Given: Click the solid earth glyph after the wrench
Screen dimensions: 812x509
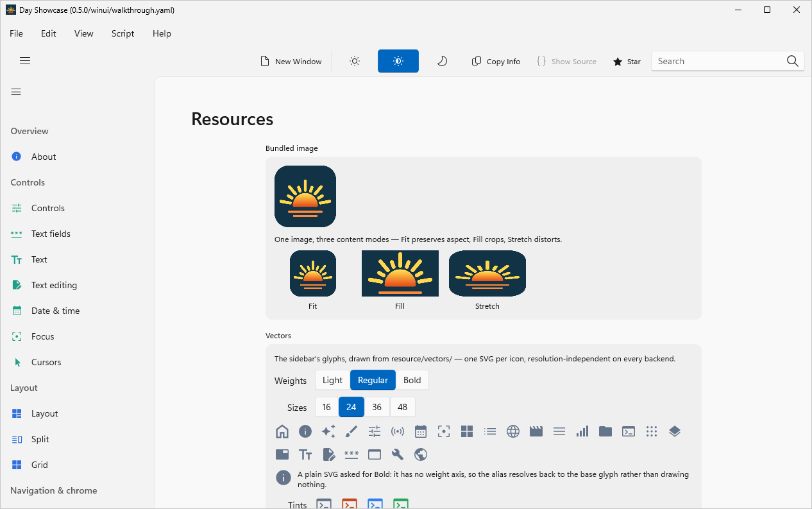Looking at the screenshot, I should [x=421, y=454].
